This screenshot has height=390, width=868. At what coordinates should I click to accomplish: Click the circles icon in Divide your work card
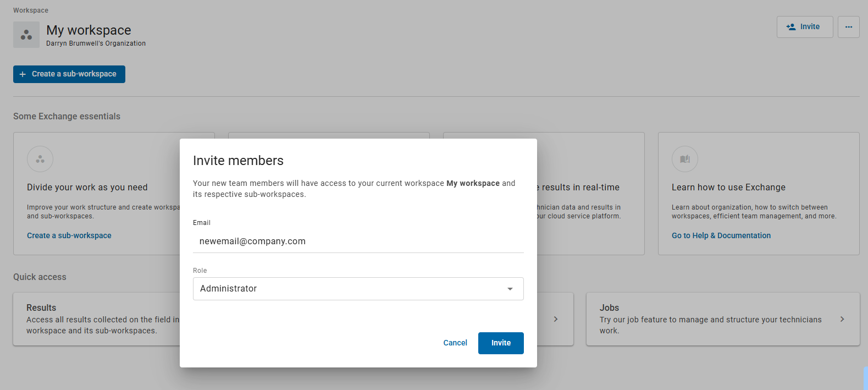(x=40, y=159)
